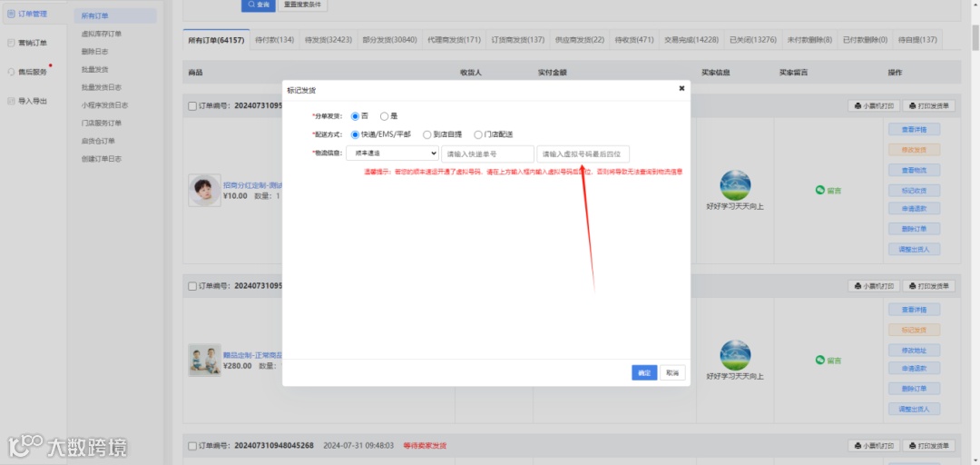Viewport: 980px width, 465px height.
Task: Click buyer avatar in the ¥280.00 order row
Action: [735, 355]
